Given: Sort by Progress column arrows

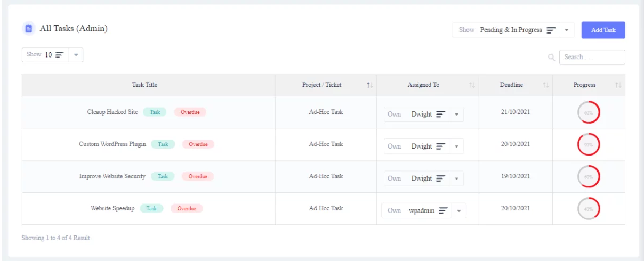Looking at the screenshot, I should pyautogui.click(x=618, y=85).
